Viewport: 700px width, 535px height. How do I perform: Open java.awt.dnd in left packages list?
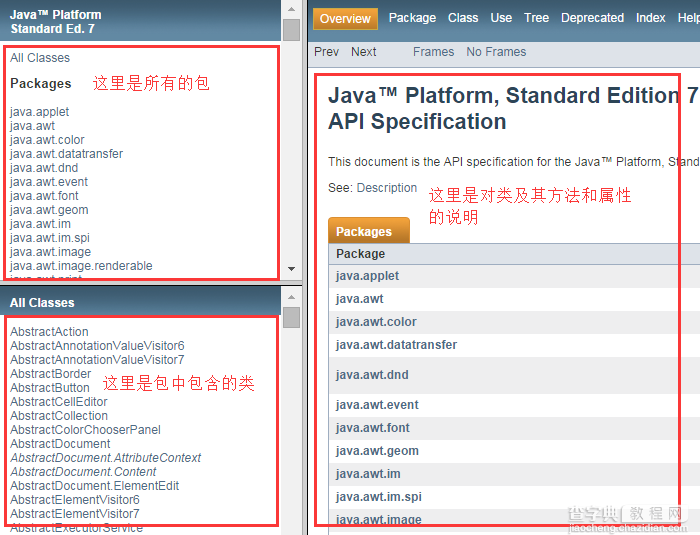tap(44, 167)
